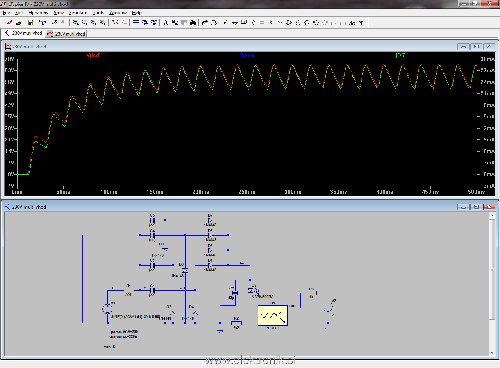
Task: Select the Place Ground symbol tool
Action: point(235,22)
